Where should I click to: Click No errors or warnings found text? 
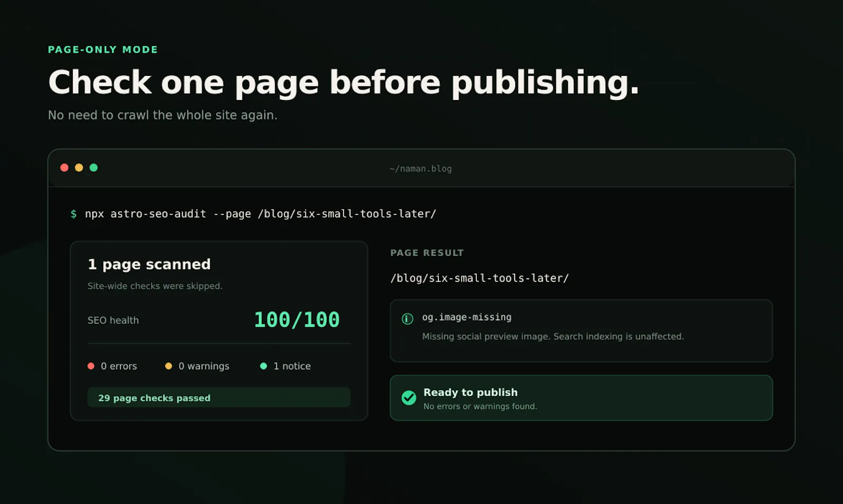(481, 407)
